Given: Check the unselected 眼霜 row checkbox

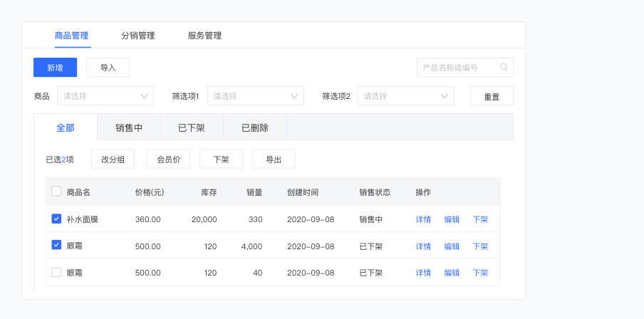Looking at the screenshot, I should tap(56, 272).
